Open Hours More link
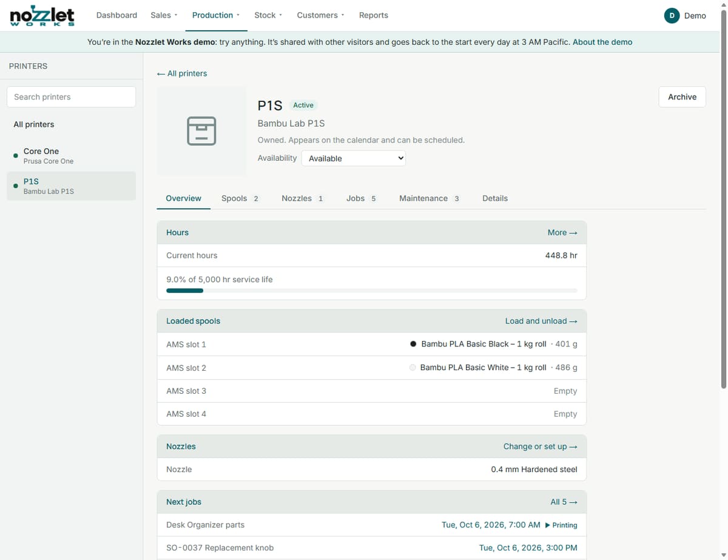728x560 pixels. (x=562, y=232)
